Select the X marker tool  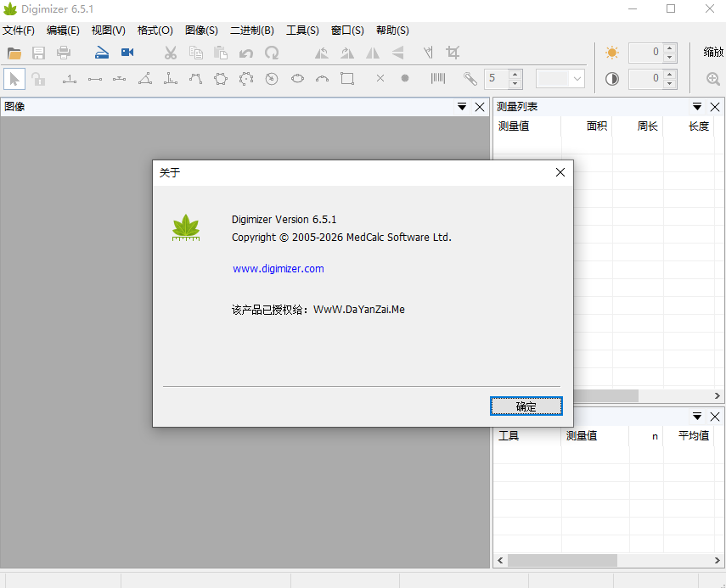pos(380,79)
